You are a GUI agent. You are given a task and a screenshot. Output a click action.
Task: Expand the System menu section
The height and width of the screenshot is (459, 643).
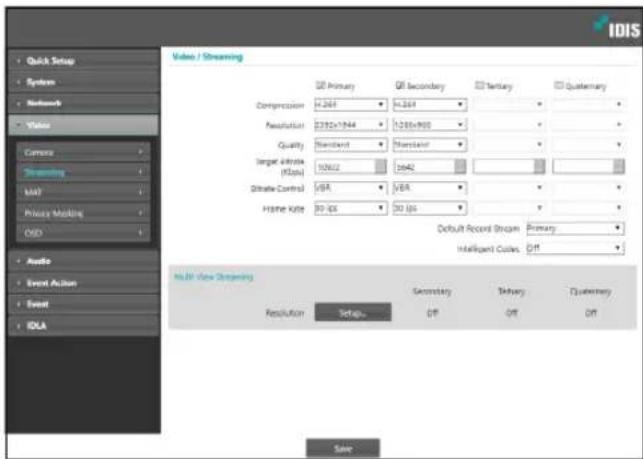coord(84,82)
